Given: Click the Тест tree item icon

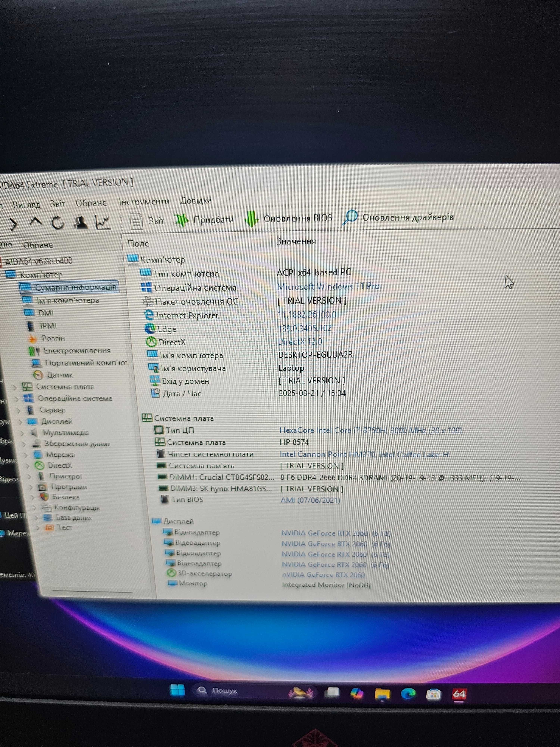Looking at the screenshot, I should pyautogui.click(x=49, y=527).
